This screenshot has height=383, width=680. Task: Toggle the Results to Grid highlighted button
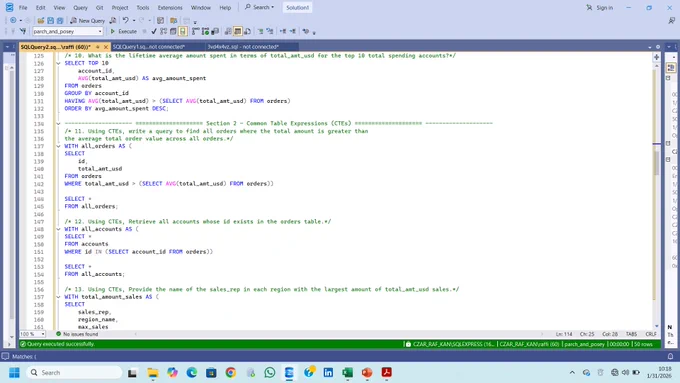[x=238, y=31]
